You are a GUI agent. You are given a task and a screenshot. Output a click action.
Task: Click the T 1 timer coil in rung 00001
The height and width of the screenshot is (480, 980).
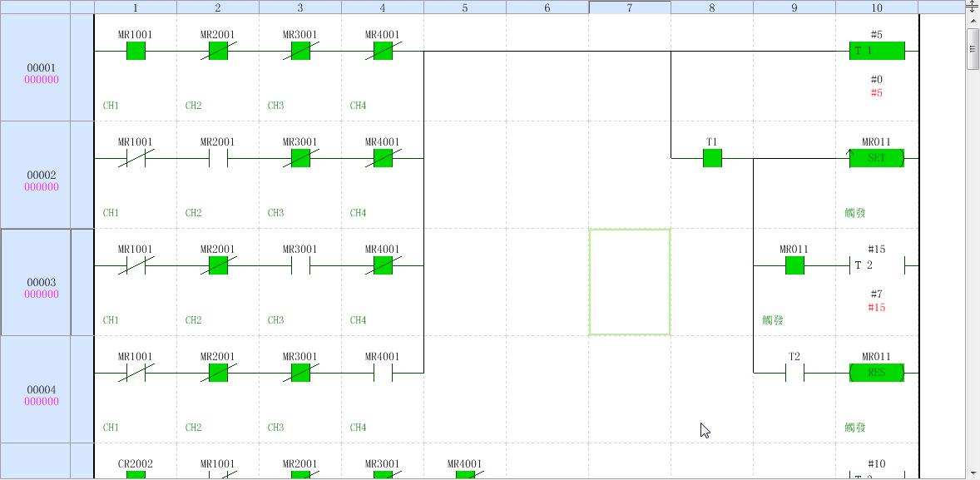[x=876, y=52]
